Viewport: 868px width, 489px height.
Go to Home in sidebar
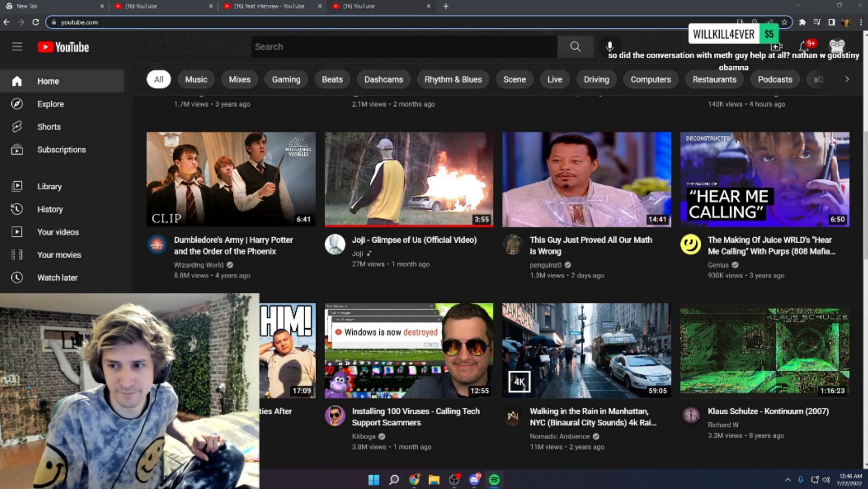pos(62,81)
